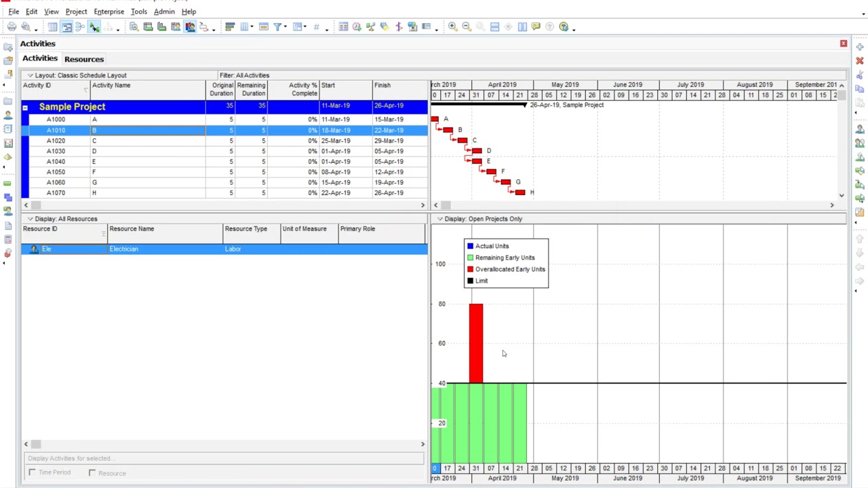Screen dimensions: 868x488
Task: Select activity row A1040
Action: point(224,161)
